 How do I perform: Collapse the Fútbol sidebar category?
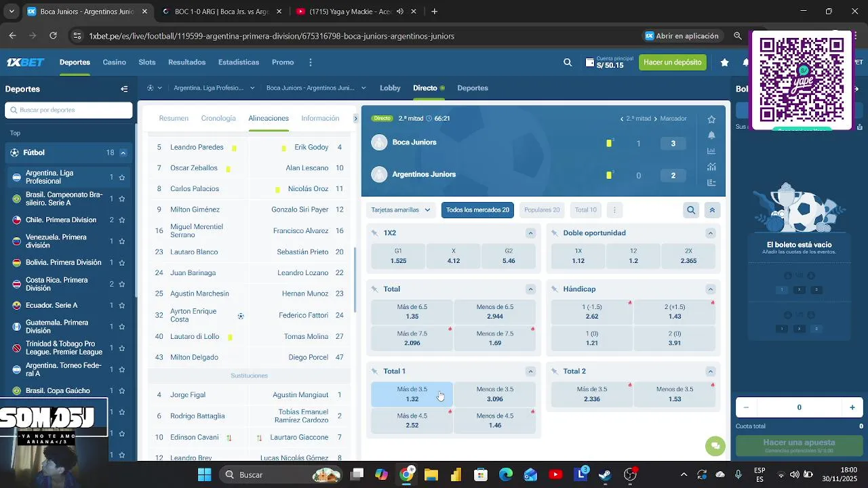point(123,153)
